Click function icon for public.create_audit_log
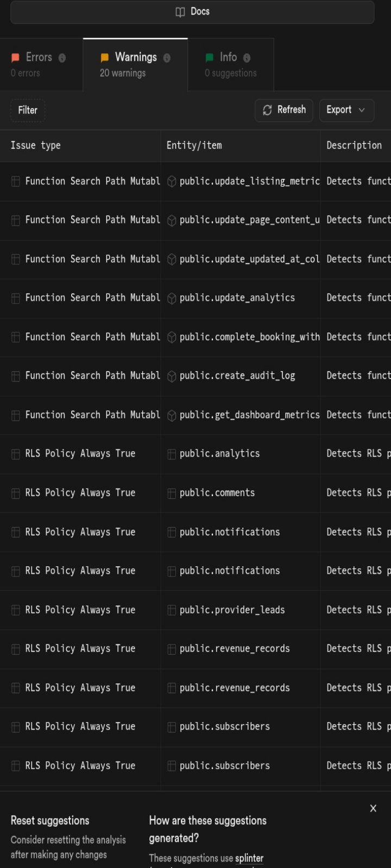 tap(172, 376)
